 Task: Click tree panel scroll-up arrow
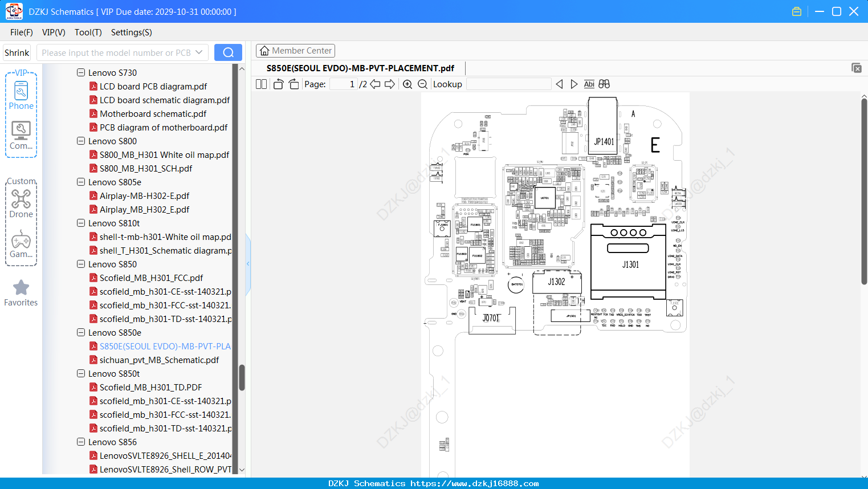242,68
